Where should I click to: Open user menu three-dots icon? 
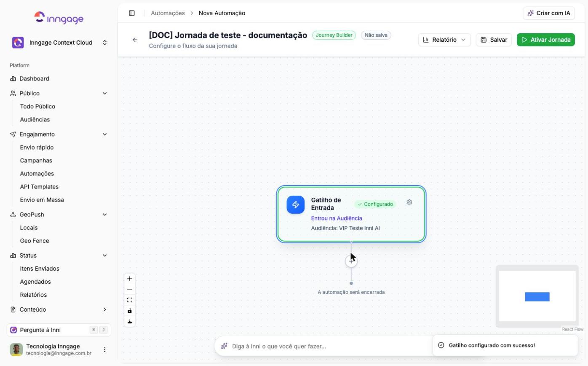tap(105, 350)
